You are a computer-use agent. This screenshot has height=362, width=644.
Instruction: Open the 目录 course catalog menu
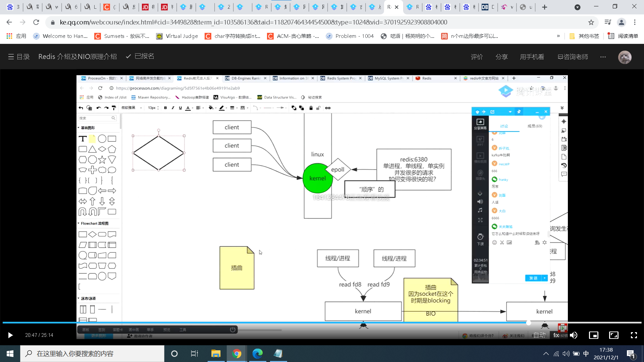pyautogui.click(x=19, y=57)
